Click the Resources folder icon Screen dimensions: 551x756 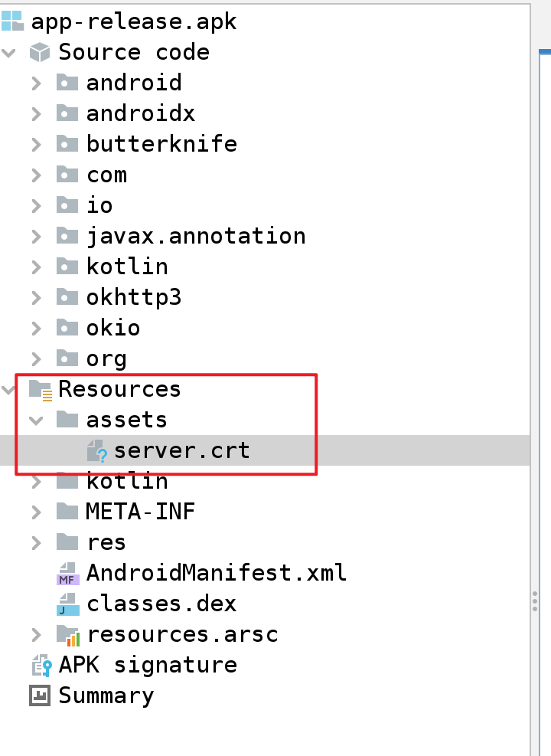click(40, 389)
